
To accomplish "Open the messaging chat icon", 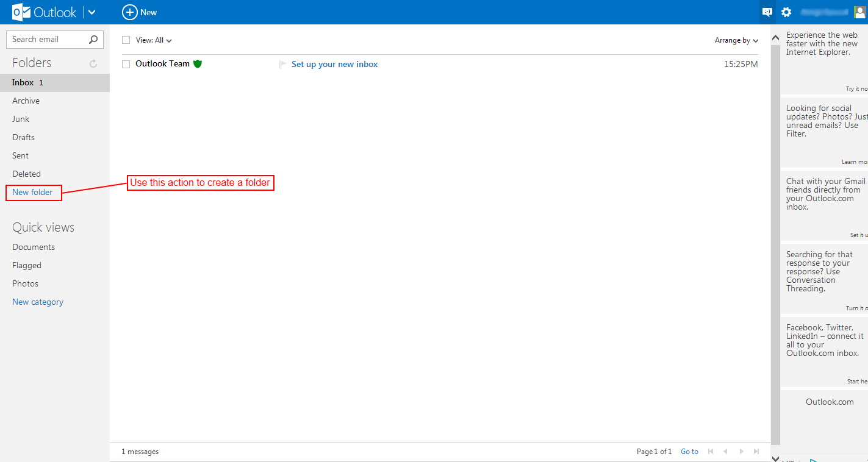I will point(767,12).
